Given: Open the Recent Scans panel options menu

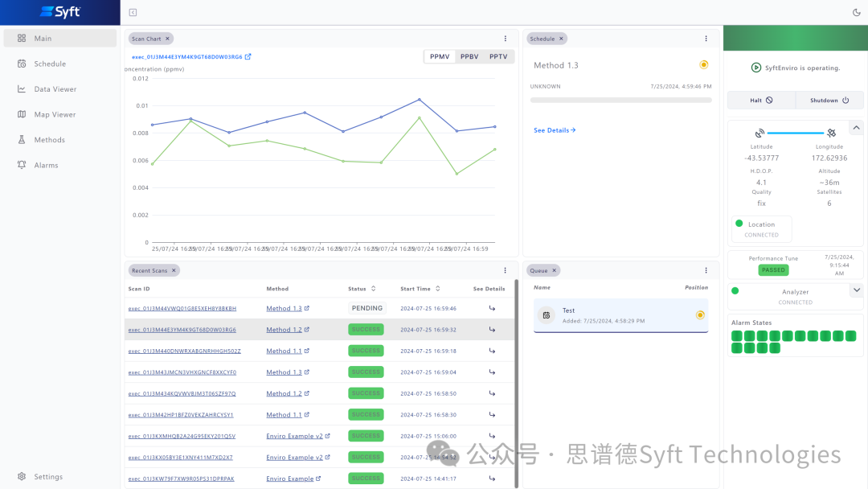Looking at the screenshot, I should coord(506,271).
